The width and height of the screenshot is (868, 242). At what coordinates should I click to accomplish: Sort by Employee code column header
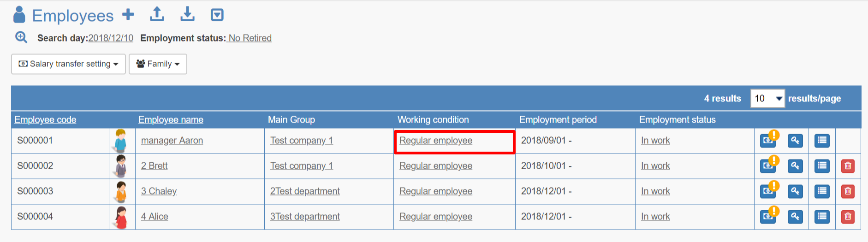45,120
